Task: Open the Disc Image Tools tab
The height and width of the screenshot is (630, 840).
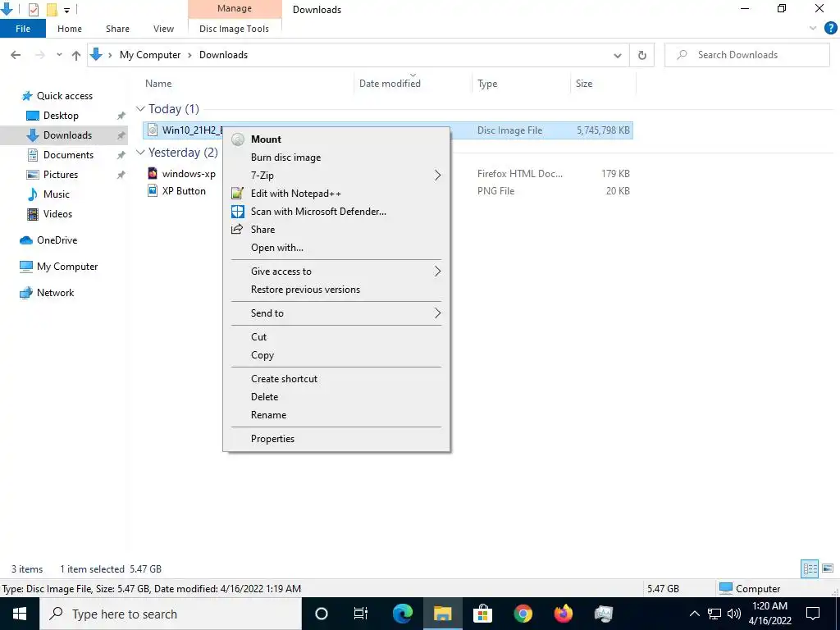Action: pyautogui.click(x=234, y=29)
